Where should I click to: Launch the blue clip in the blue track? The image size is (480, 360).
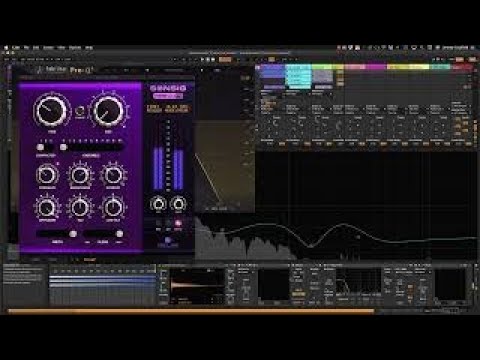[x=272, y=74]
